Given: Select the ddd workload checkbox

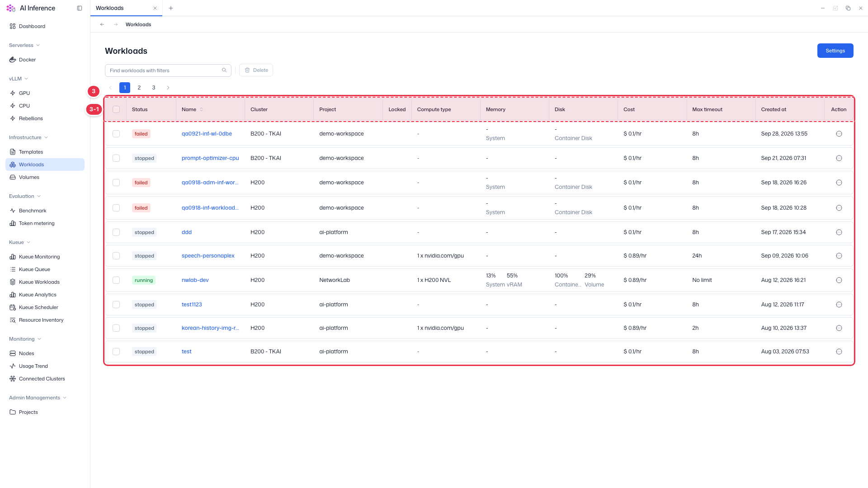Looking at the screenshot, I should click(x=116, y=232).
